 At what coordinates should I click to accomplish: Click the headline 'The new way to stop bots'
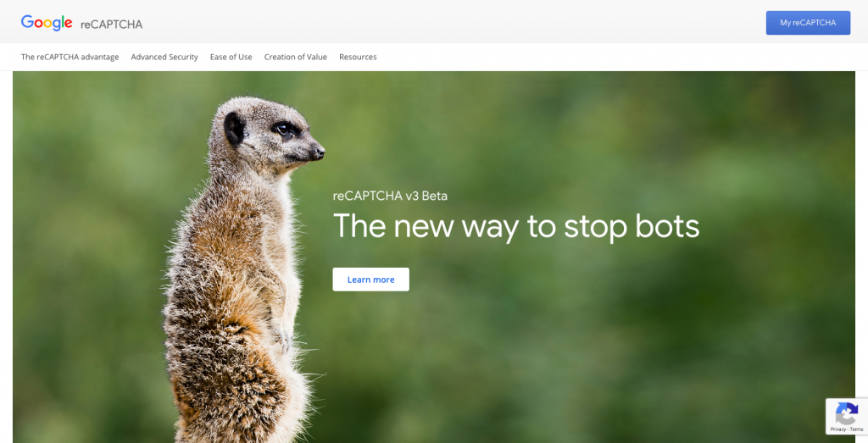(516, 227)
